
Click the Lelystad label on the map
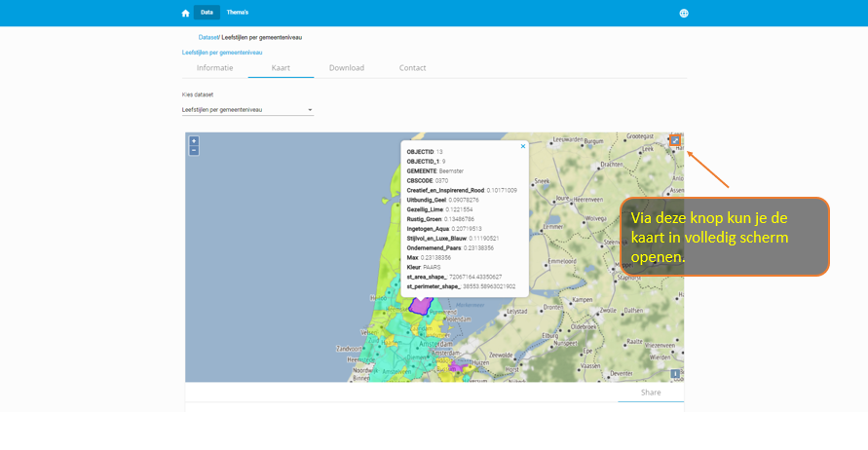point(517,312)
